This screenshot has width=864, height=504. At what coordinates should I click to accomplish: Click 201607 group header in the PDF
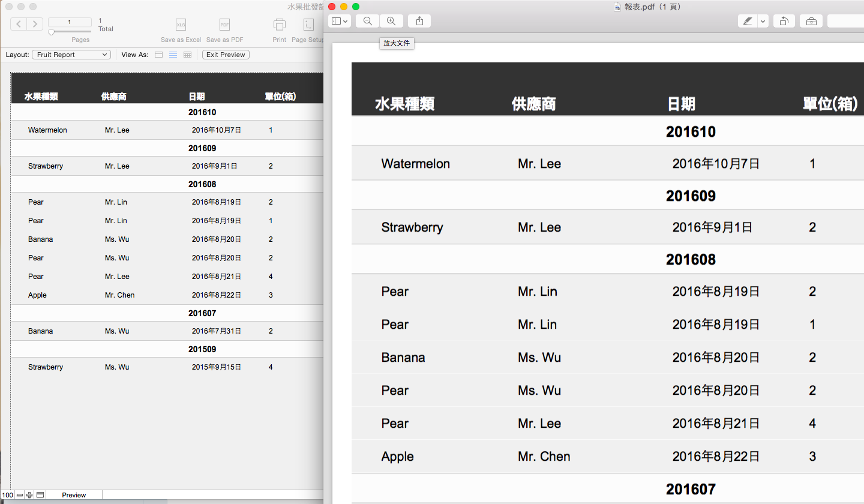coord(691,490)
